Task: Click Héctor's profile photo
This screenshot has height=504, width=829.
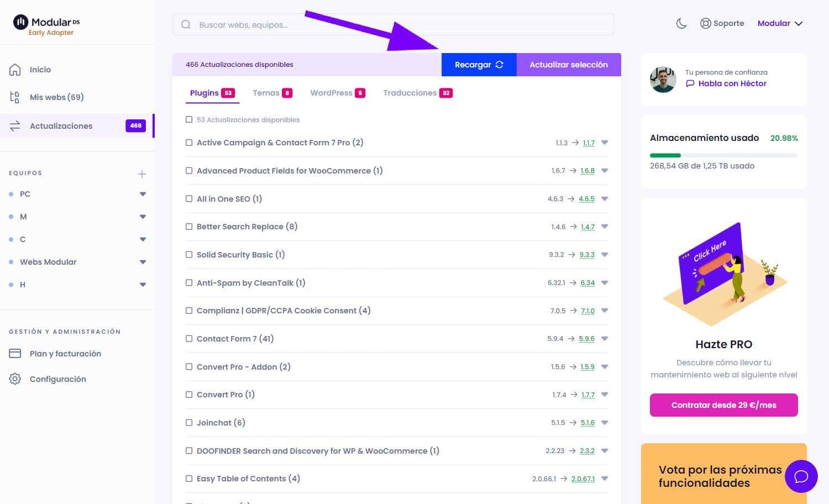Action: click(663, 80)
